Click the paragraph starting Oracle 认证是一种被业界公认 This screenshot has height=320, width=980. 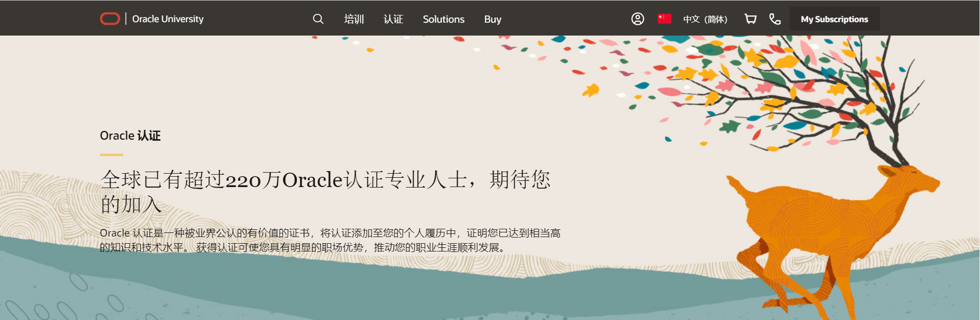(330, 240)
